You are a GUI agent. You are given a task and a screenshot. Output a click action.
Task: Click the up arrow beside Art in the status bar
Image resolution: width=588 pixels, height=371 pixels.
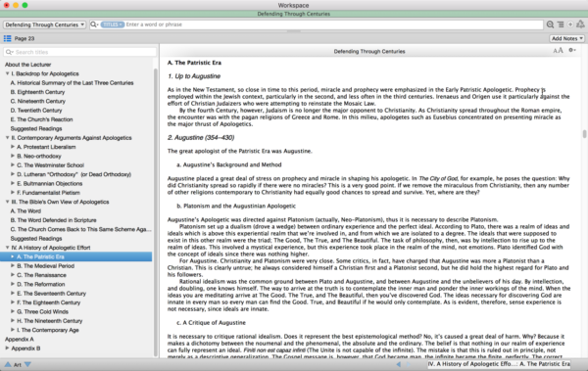coord(8,364)
